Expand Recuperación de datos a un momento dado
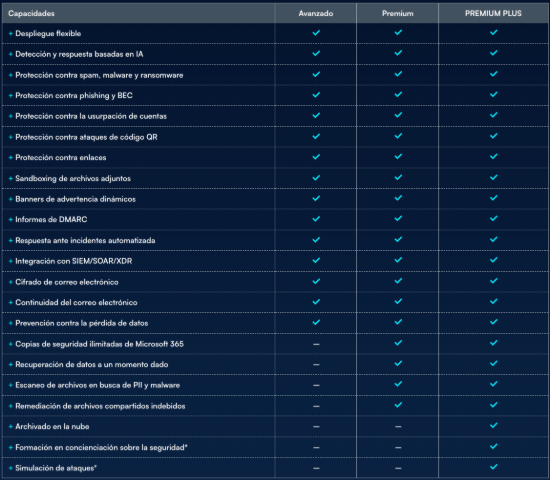Viewport: 550px width, 480px height. click(x=11, y=365)
